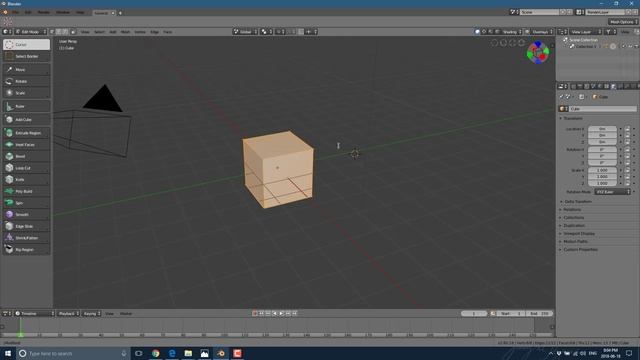Select the Edge Slide tool
This screenshot has height=360, width=640.
click(x=27, y=226)
